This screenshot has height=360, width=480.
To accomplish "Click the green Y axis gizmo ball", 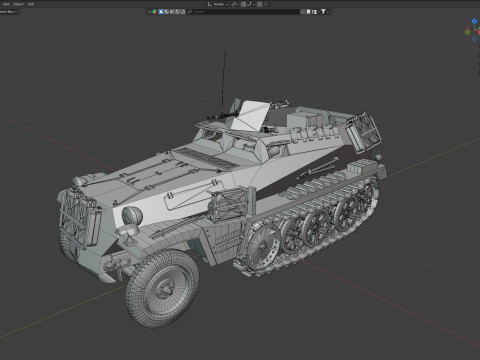I will (x=467, y=32).
